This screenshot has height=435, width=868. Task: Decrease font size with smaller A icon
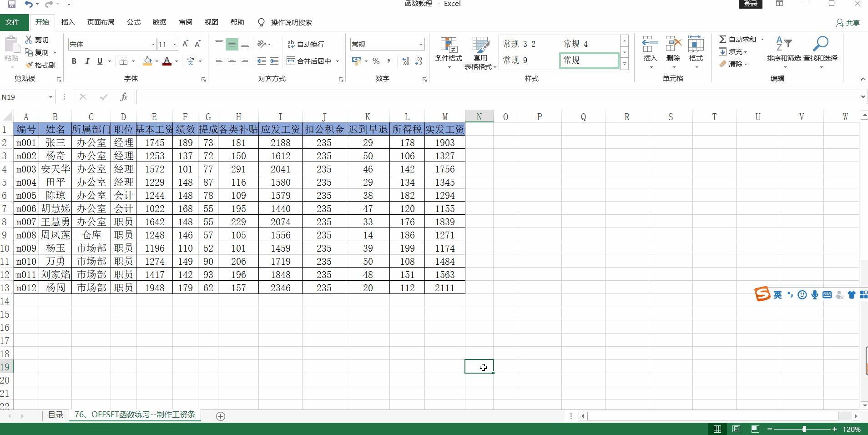[197, 44]
